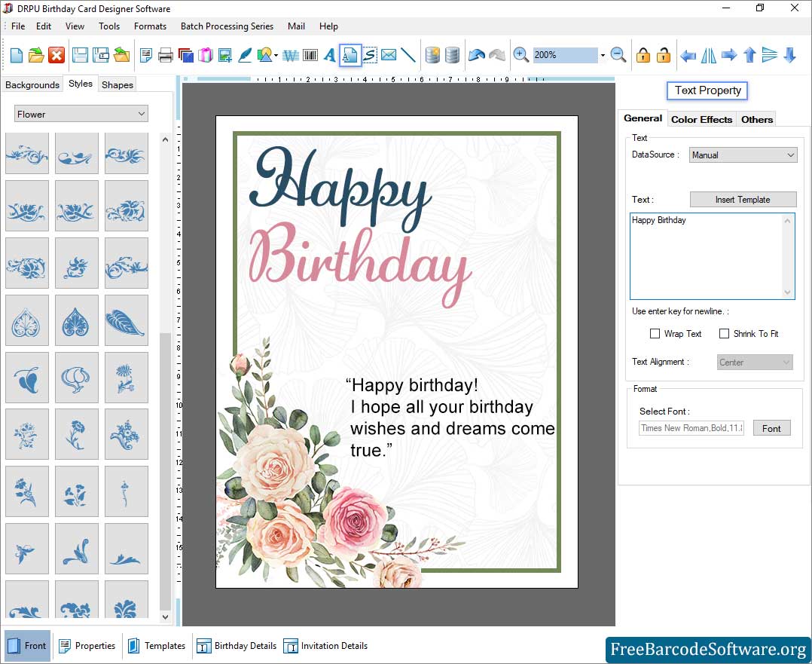812x664 pixels.
Task: Insert a barcode with barcode tool
Action: 310,55
